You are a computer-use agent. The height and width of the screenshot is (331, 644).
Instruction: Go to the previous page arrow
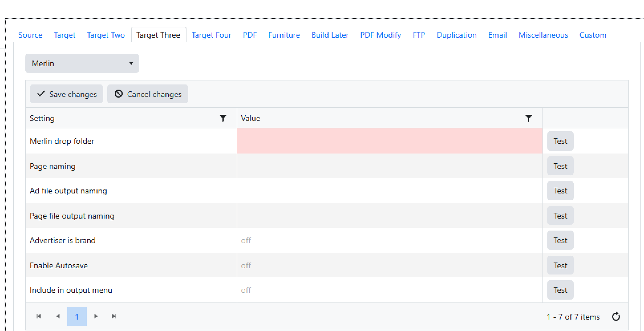point(58,316)
